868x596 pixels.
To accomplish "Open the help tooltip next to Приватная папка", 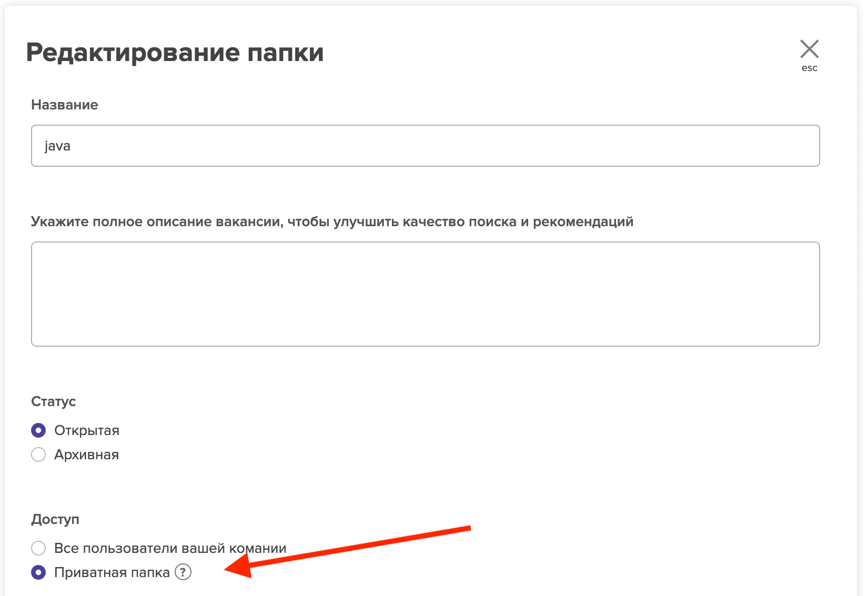I will (x=183, y=572).
